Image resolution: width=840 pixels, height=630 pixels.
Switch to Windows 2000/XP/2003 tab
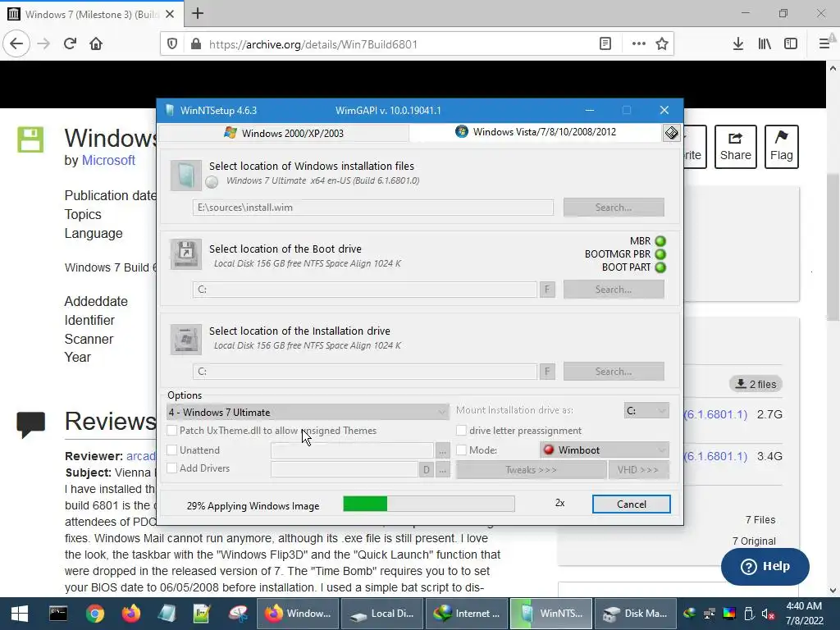tap(284, 133)
